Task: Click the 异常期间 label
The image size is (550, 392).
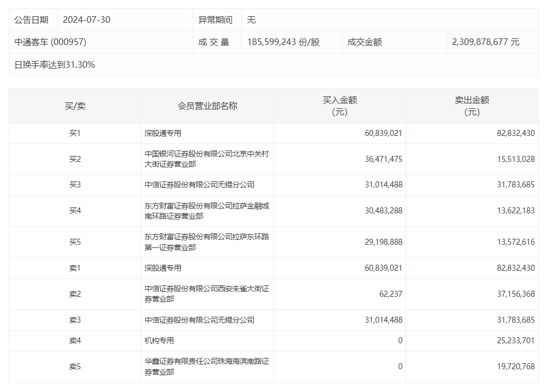Action: [215, 19]
